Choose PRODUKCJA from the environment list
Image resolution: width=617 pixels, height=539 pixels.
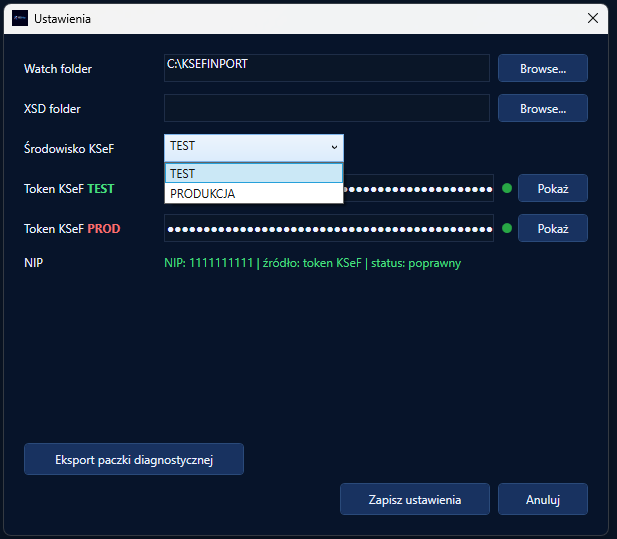[253, 194]
